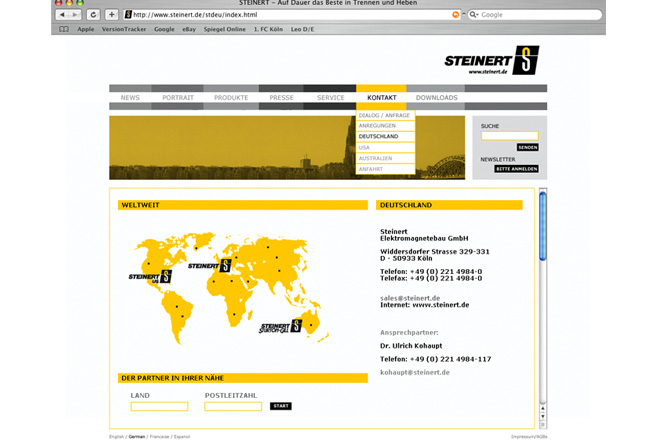Open the VersionTracker bookmark

(x=124, y=29)
